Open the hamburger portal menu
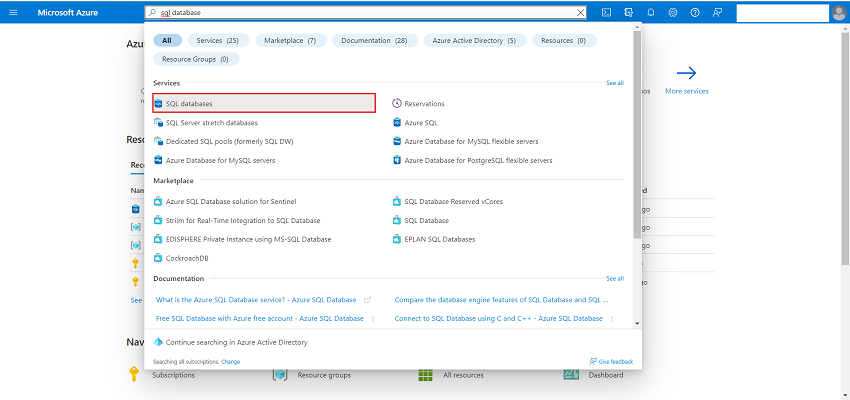 (x=14, y=12)
